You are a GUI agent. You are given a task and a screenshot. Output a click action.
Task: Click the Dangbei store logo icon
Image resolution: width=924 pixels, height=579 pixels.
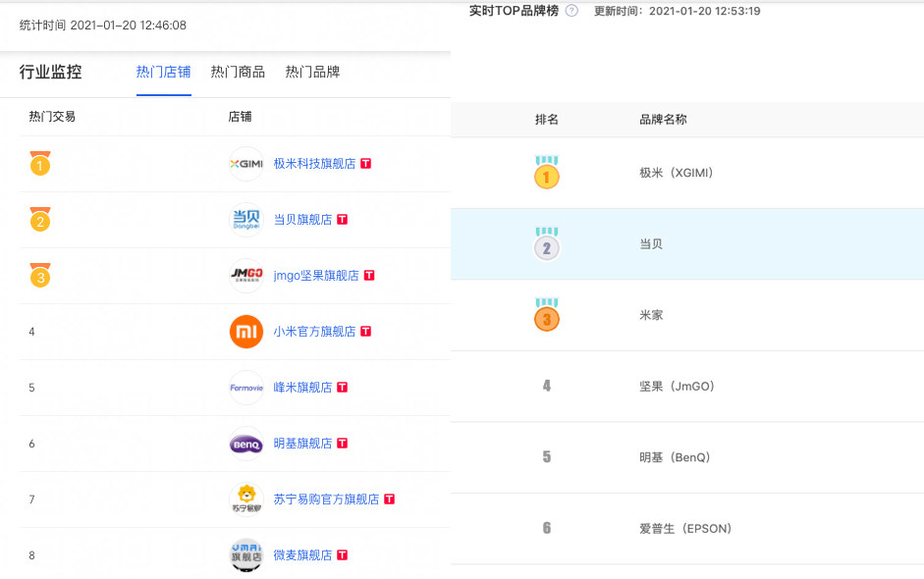click(x=245, y=220)
